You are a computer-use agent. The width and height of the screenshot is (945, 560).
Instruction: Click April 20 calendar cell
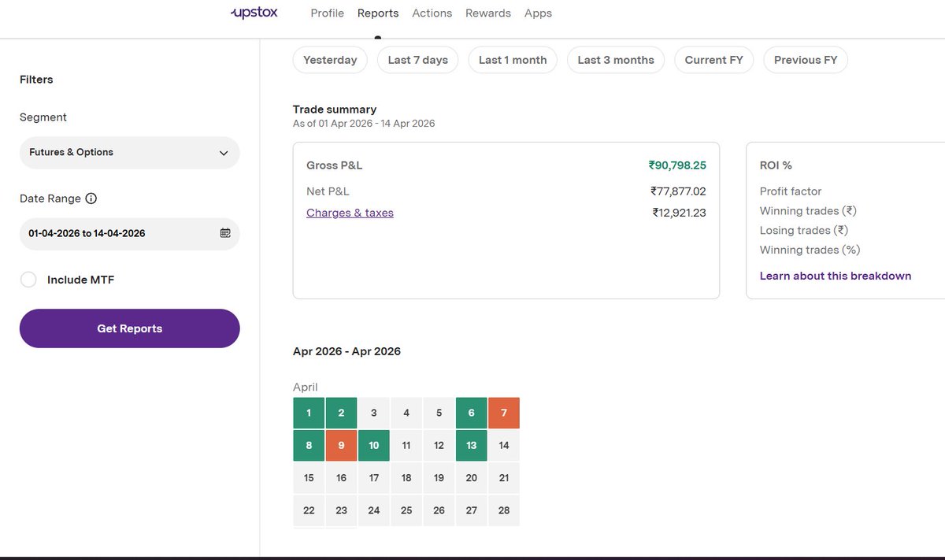[472, 478]
